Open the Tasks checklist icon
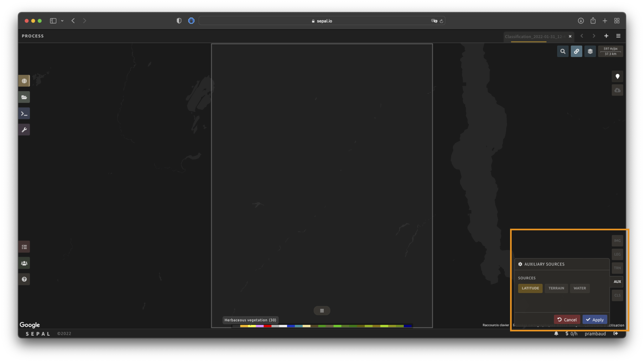 click(24, 247)
